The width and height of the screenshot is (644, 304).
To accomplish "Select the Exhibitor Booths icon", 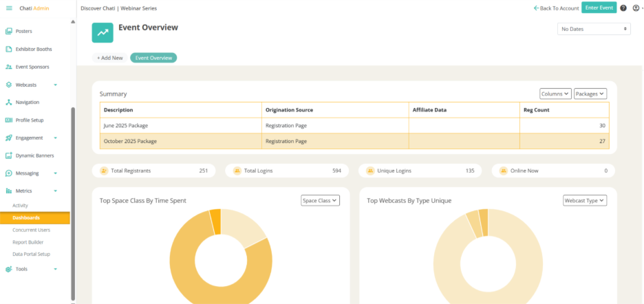I will [9, 49].
